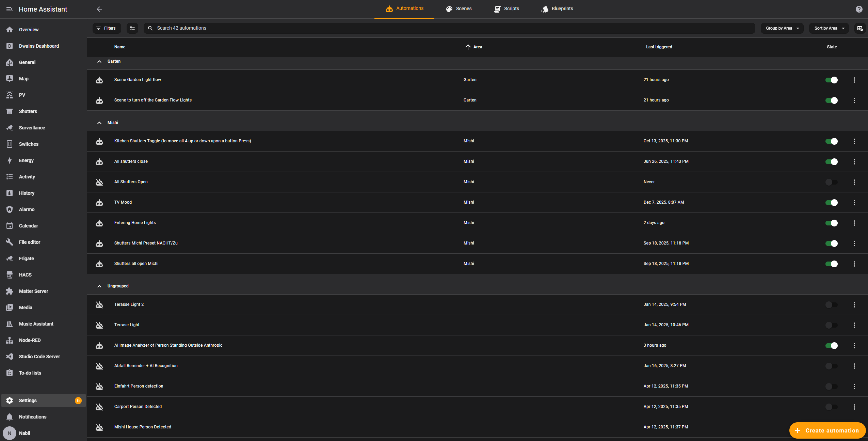
Task: Switch to the Scenes tab
Action: point(459,9)
